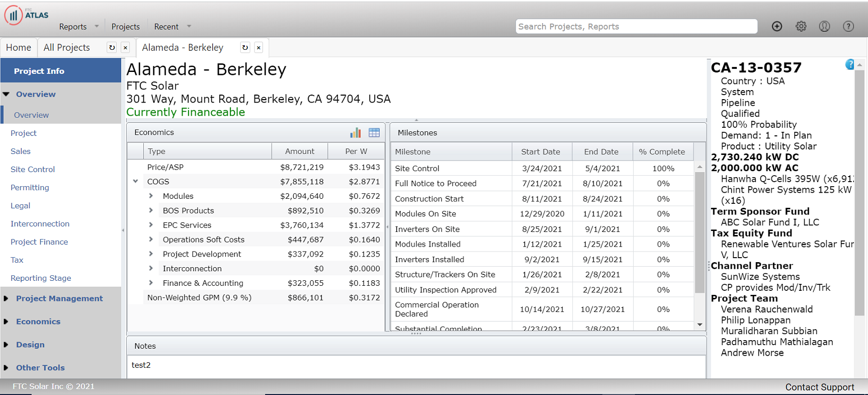Image resolution: width=868 pixels, height=395 pixels.
Task: Open the Project sidebar link
Action: [24, 133]
